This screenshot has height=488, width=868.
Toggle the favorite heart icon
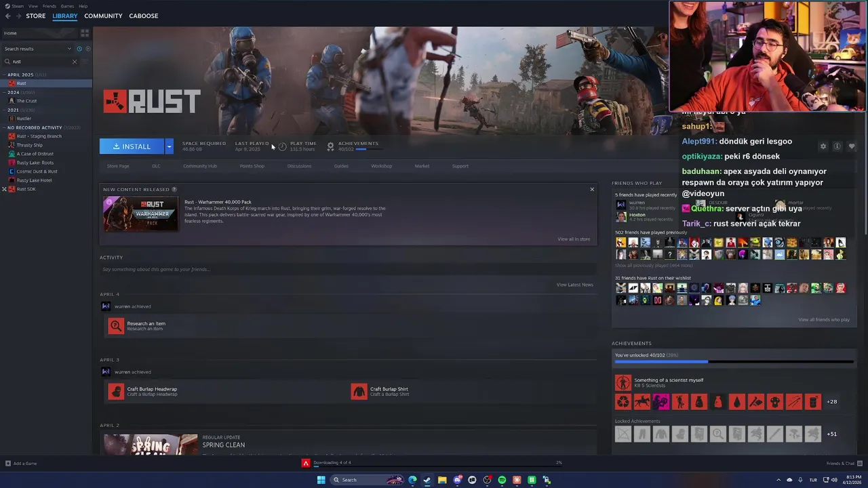852,146
